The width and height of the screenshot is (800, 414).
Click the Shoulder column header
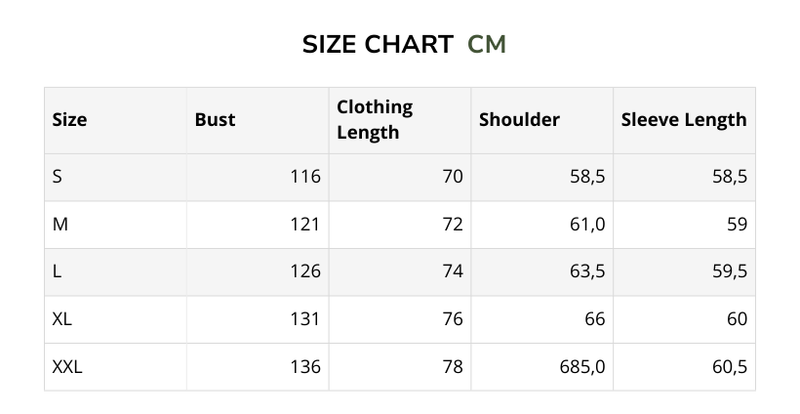[519, 120]
